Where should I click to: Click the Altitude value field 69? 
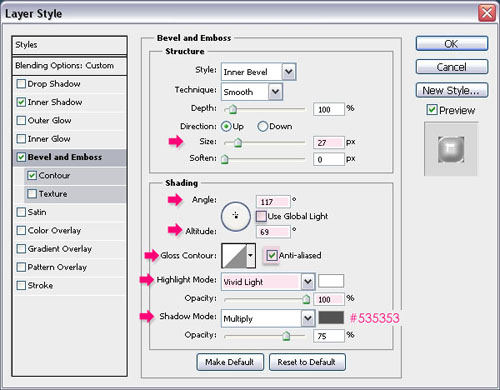[x=273, y=232]
